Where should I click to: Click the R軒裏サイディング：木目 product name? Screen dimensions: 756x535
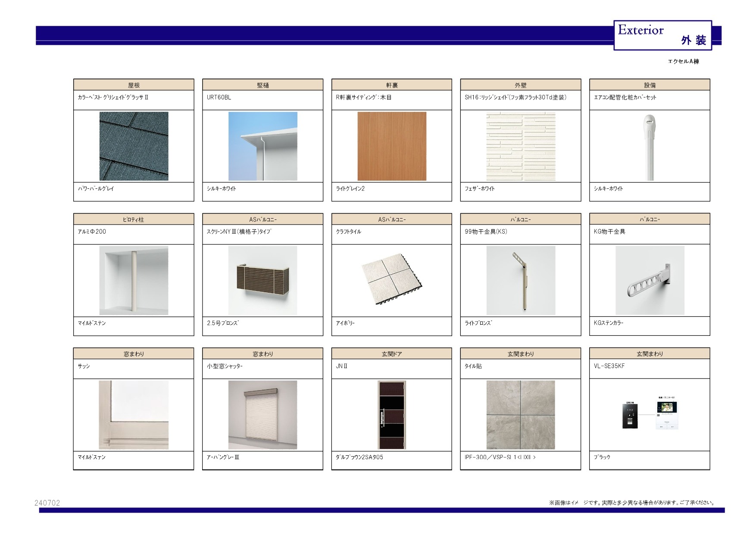coord(364,97)
